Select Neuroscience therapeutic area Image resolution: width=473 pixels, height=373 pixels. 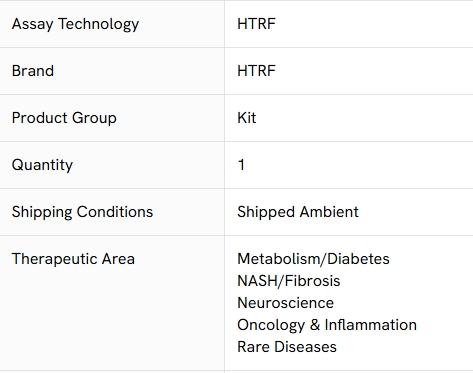point(285,303)
